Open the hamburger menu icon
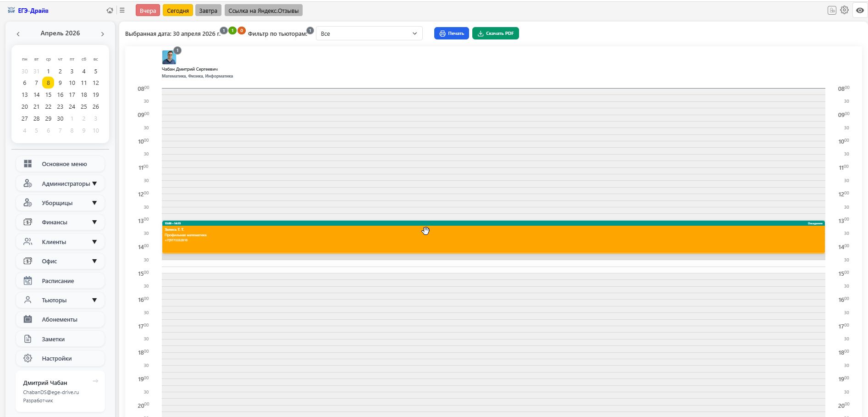Image resolution: width=868 pixels, height=417 pixels. click(x=122, y=9)
